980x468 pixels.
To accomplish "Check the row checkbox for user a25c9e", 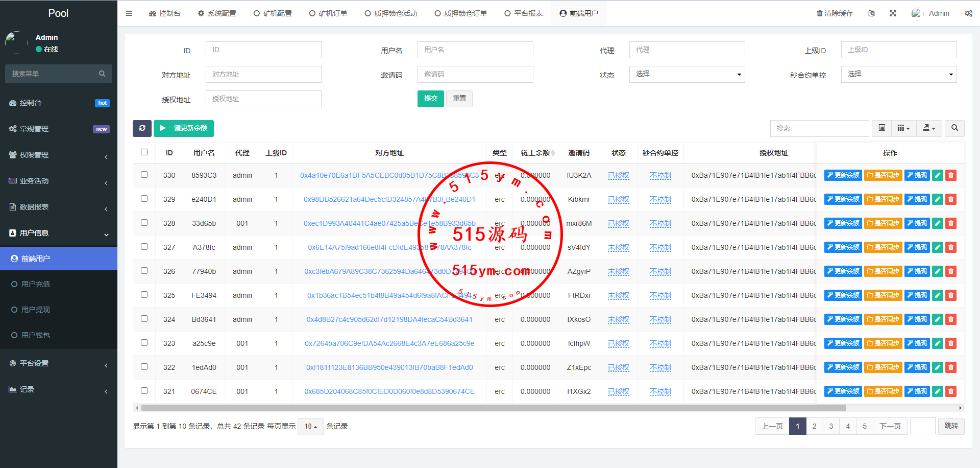I will (x=144, y=343).
